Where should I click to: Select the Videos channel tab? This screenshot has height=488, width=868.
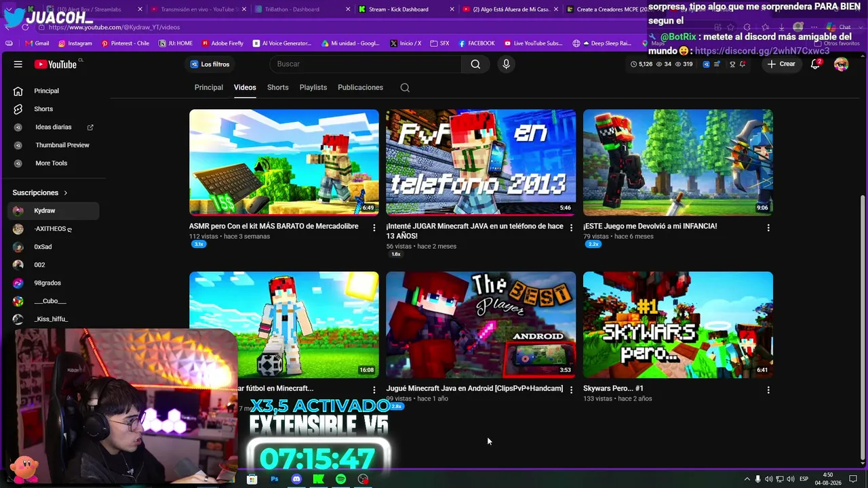pyautogui.click(x=245, y=87)
